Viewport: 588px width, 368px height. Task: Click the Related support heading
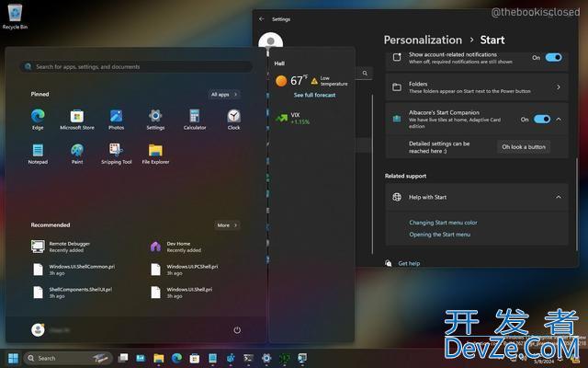[405, 176]
